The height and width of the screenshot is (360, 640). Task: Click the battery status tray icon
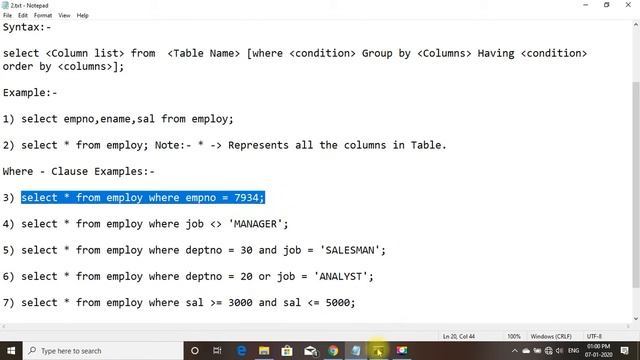(x=537, y=351)
